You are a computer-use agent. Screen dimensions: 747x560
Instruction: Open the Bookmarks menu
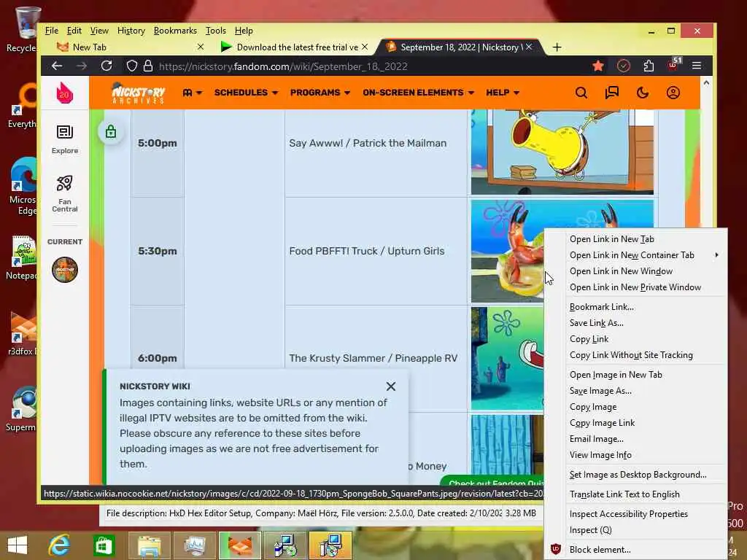point(175,31)
